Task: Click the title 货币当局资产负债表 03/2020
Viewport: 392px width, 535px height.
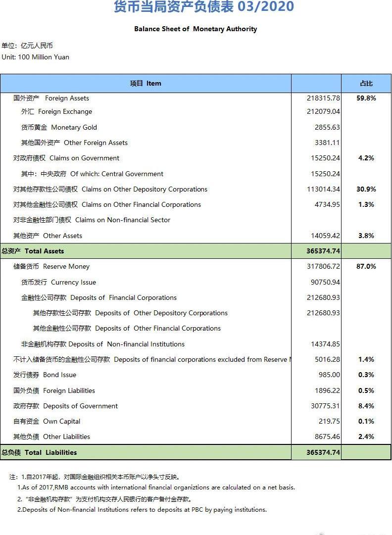Action: (x=203, y=7)
